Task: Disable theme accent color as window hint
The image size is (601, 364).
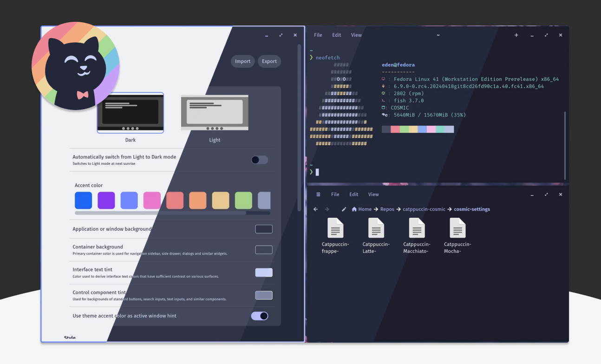Action: click(x=259, y=316)
